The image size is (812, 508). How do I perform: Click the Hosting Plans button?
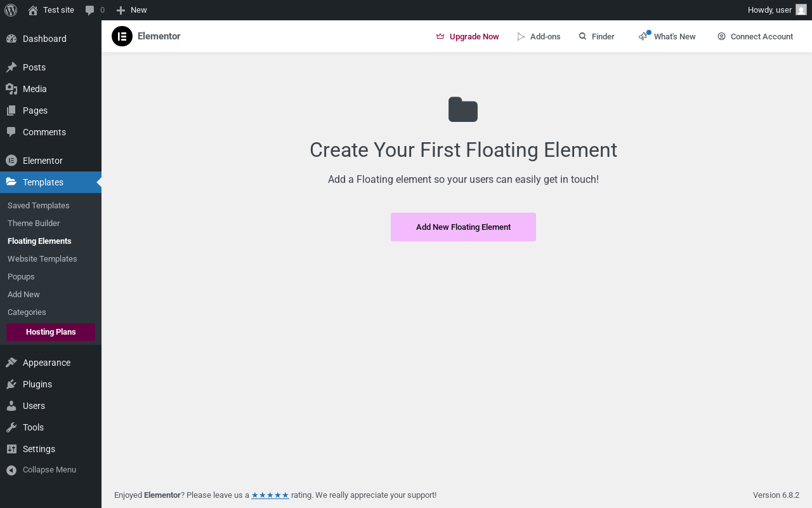pos(51,332)
